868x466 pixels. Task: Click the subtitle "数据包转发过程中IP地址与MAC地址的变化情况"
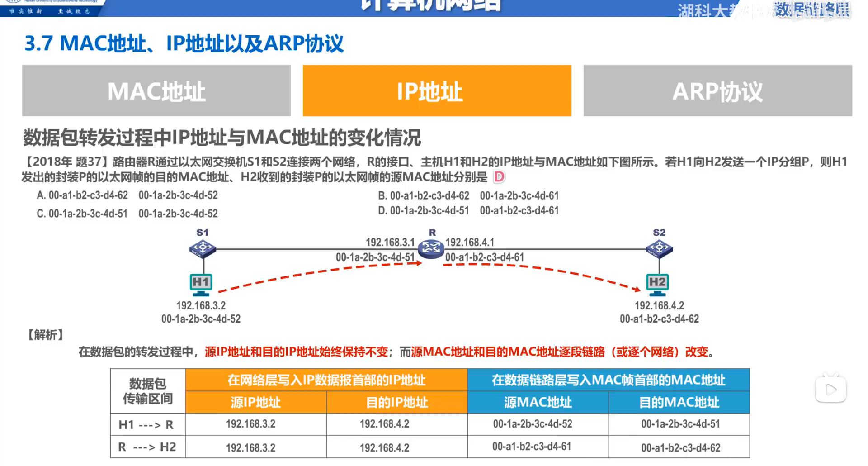pyautogui.click(x=222, y=138)
